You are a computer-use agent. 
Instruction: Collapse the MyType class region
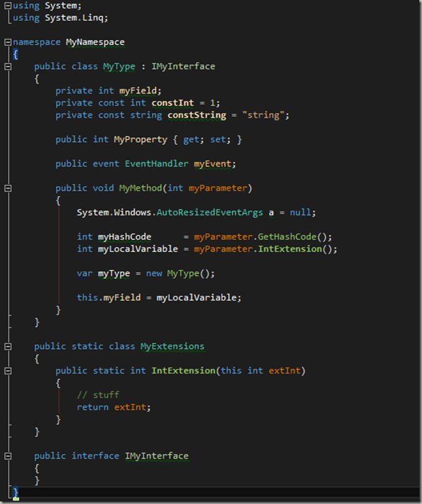(8, 67)
